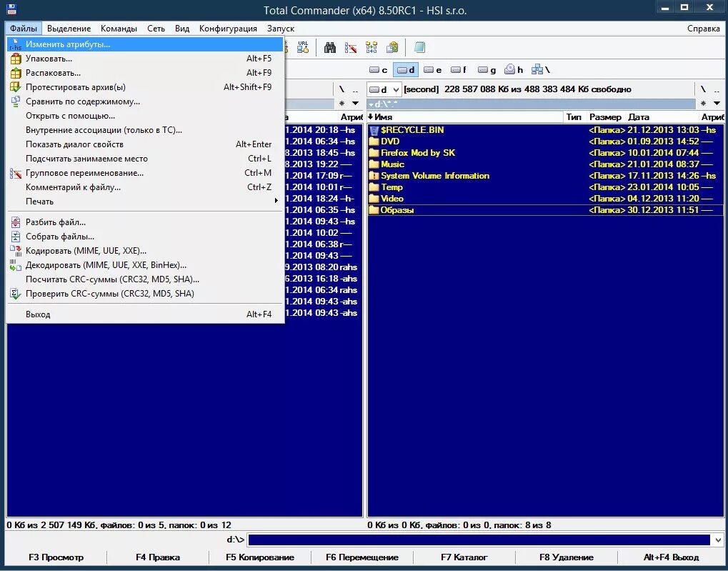Image resolution: width=728 pixels, height=571 pixels.
Task: Select the Video folder row
Action: pyautogui.click(x=546, y=199)
